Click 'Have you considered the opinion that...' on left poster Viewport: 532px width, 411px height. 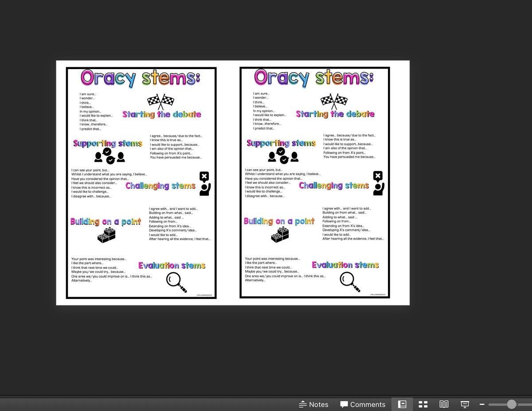[100, 179]
